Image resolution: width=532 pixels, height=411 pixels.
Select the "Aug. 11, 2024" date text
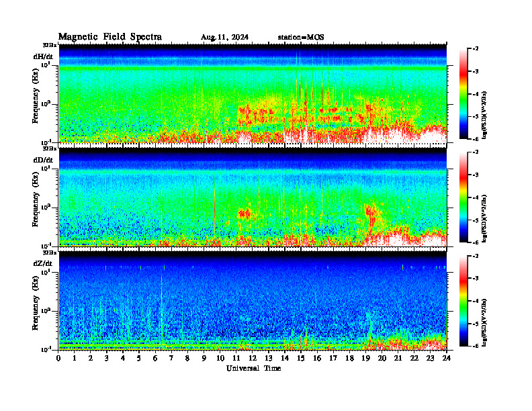[x=224, y=38]
